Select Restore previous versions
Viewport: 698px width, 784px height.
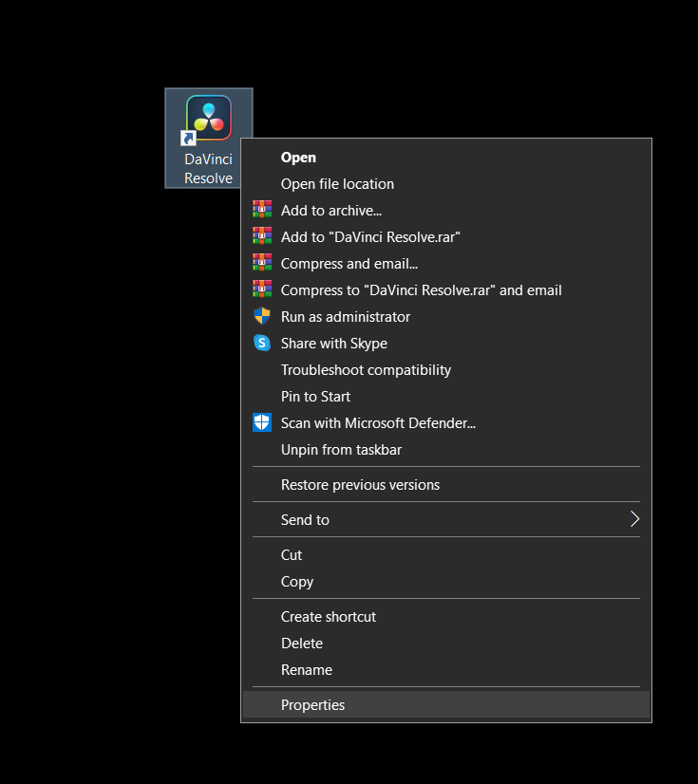[x=446, y=484]
